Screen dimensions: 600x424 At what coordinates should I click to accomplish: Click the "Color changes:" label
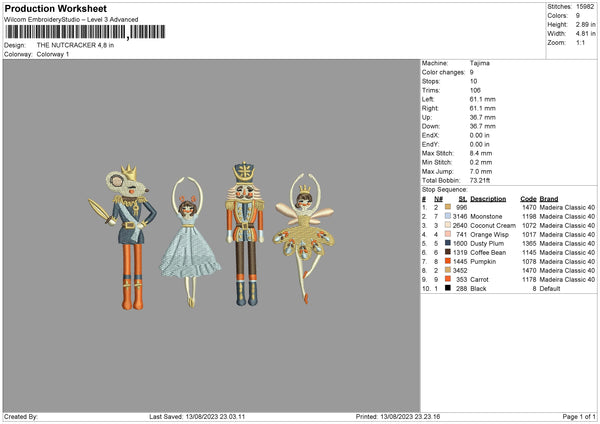coord(443,72)
